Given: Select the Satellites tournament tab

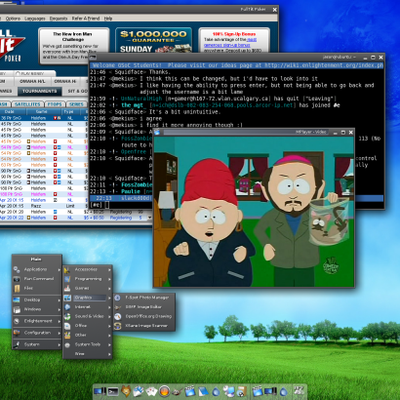Looking at the screenshot, I should click(27, 104).
